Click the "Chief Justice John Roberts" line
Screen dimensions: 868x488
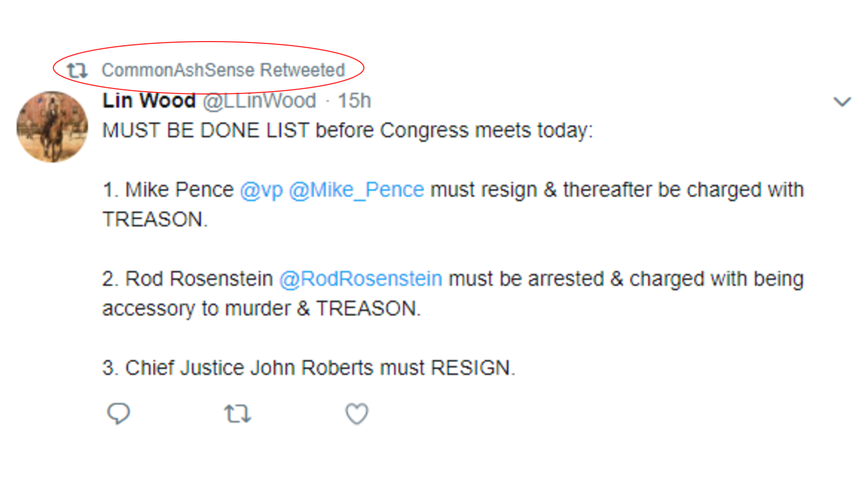click(308, 368)
